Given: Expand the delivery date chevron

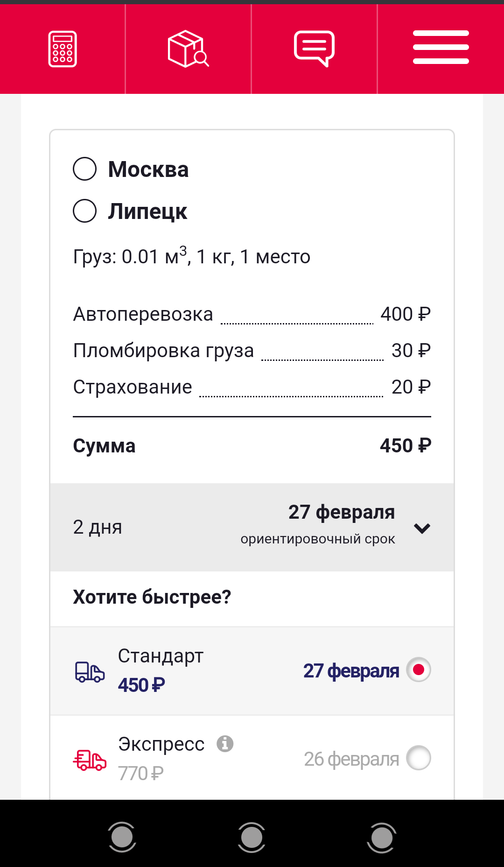Looking at the screenshot, I should tap(422, 528).
